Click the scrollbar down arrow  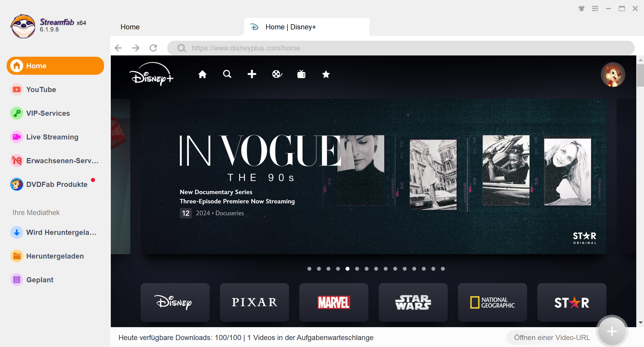point(640,323)
